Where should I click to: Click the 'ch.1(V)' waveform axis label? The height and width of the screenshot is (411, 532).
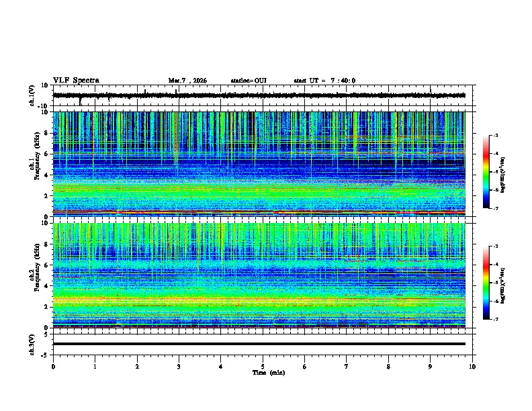click(x=32, y=95)
